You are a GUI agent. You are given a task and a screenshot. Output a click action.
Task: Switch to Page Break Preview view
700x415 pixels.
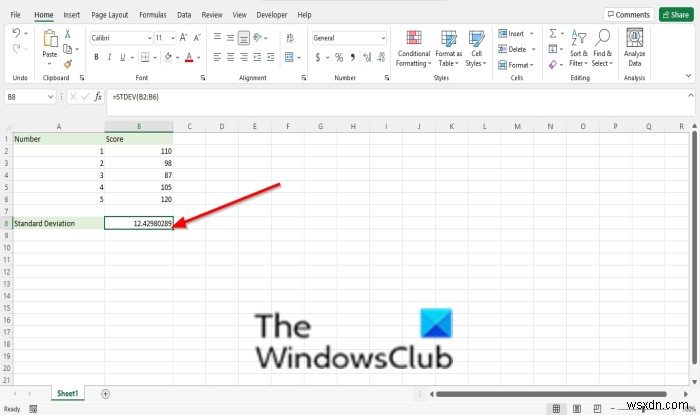[597, 408]
